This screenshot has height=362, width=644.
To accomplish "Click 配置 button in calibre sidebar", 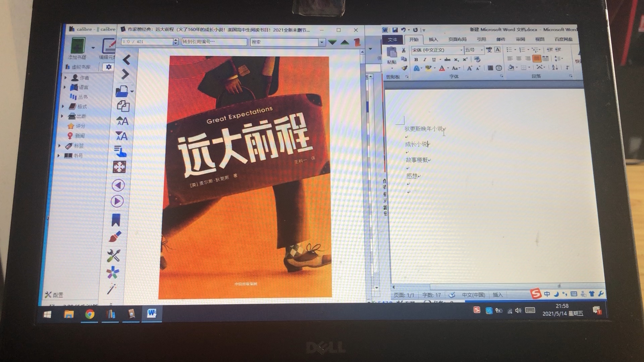I will [x=54, y=295].
